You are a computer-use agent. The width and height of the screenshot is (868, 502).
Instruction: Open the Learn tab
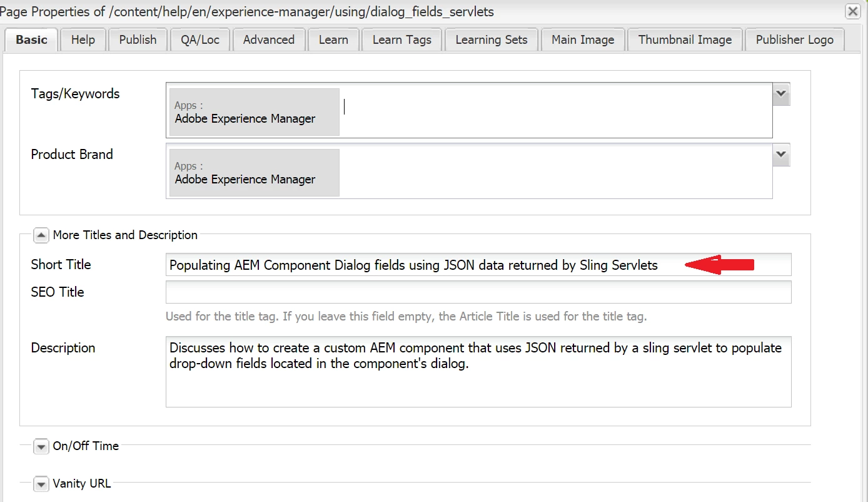[333, 39]
